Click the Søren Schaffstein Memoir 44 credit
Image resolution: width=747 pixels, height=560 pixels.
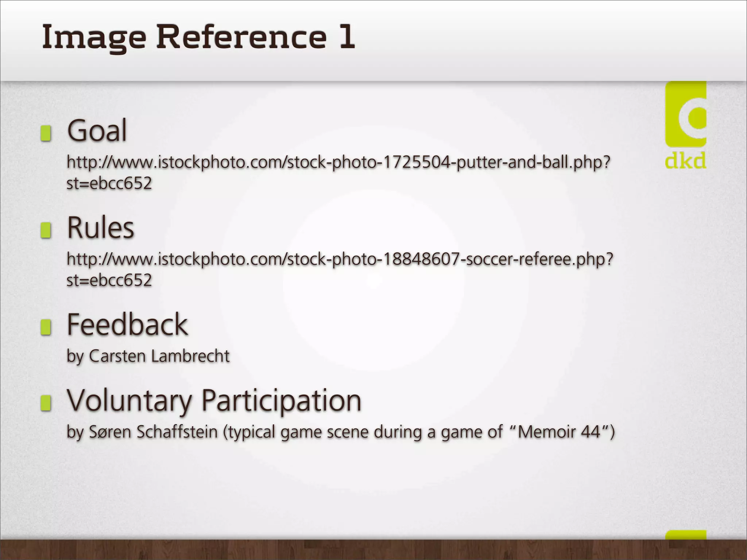pyautogui.click(x=340, y=432)
